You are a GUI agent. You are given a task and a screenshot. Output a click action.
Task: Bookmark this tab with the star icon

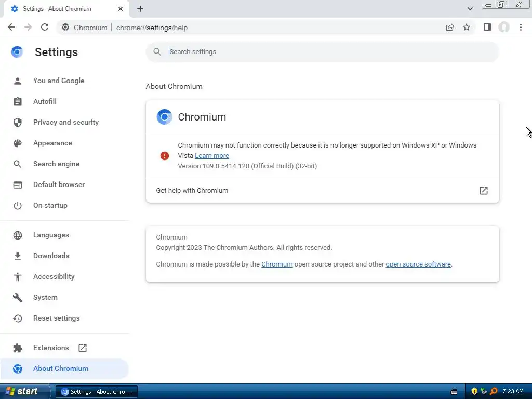pos(467,27)
